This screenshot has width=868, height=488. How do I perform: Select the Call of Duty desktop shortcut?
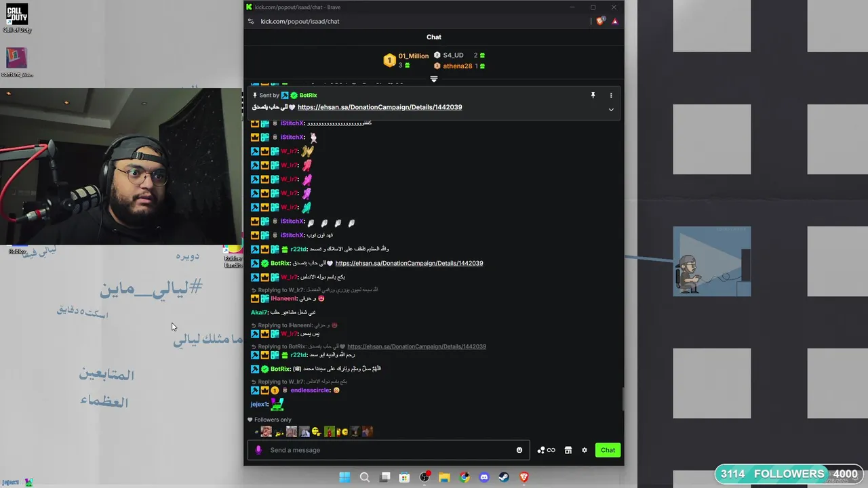pos(17,18)
